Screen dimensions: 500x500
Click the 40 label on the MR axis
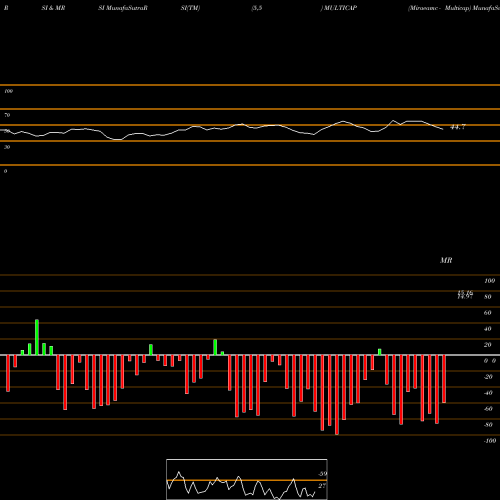click(488, 329)
